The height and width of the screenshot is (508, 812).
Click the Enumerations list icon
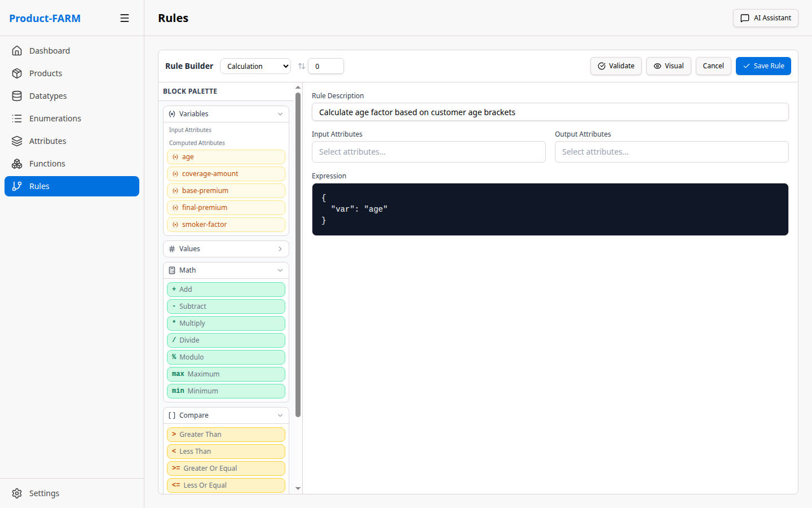pos(17,118)
